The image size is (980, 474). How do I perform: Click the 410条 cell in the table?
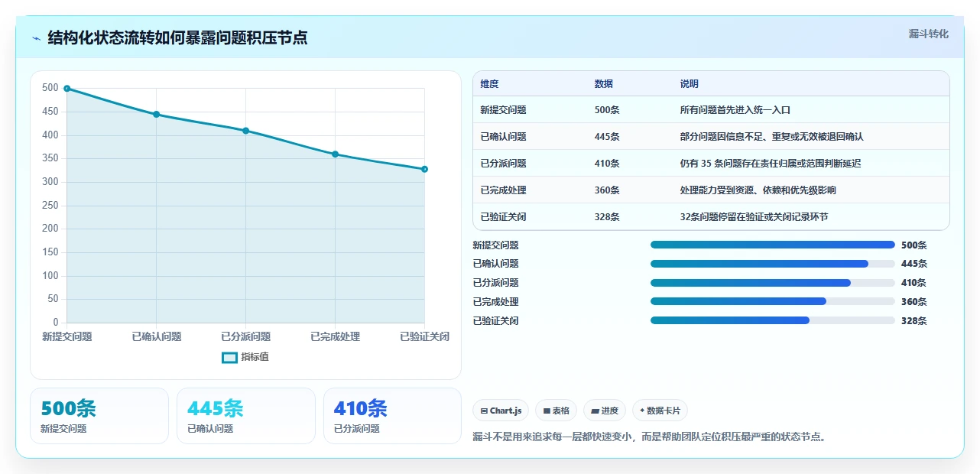(607, 164)
